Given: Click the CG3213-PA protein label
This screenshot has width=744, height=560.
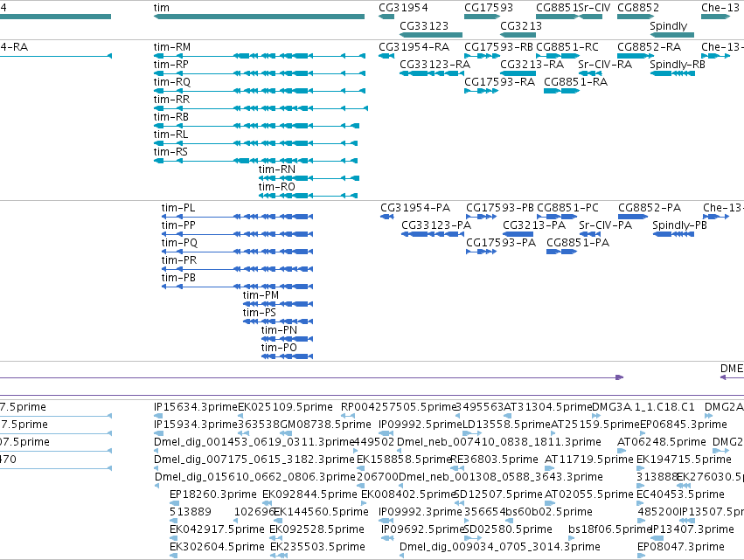Looking at the screenshot, I should (x=534, y=225).
